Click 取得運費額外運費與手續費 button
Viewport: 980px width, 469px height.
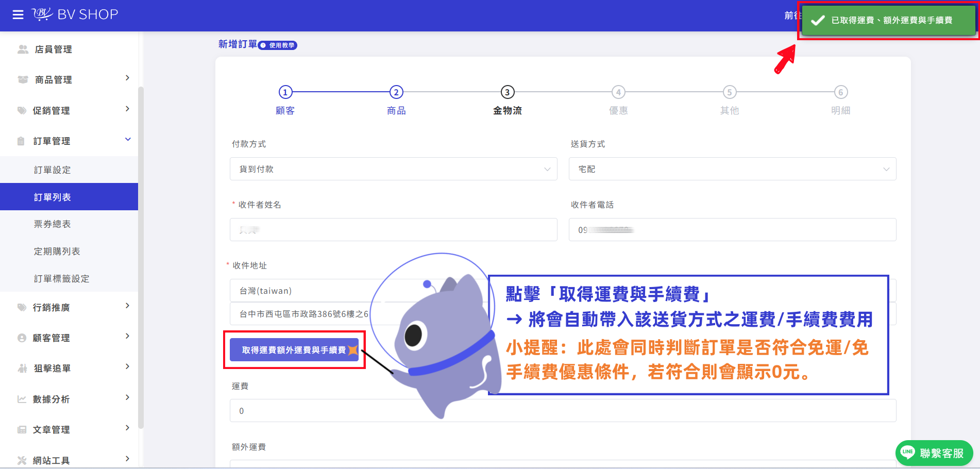coord(294,350)
